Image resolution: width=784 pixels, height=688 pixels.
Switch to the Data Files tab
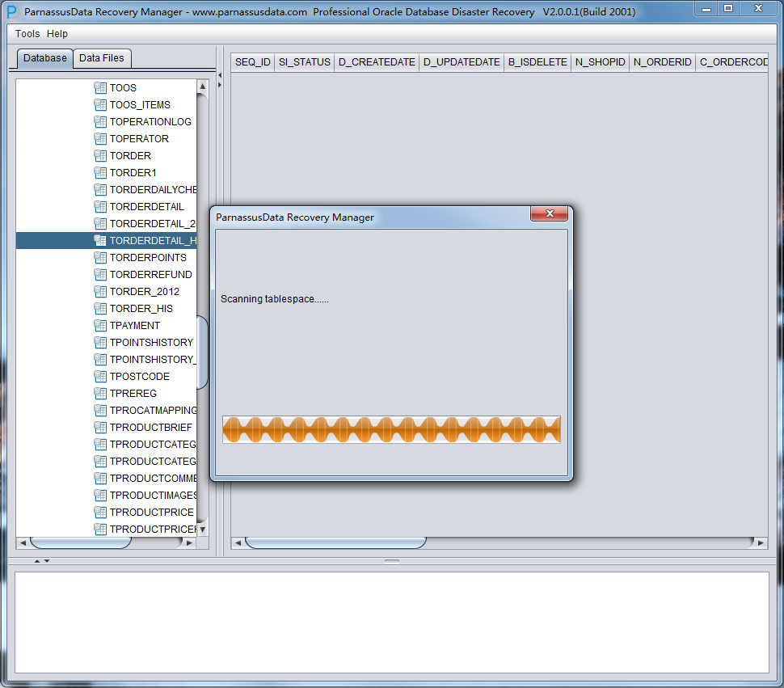pos(102,58)
